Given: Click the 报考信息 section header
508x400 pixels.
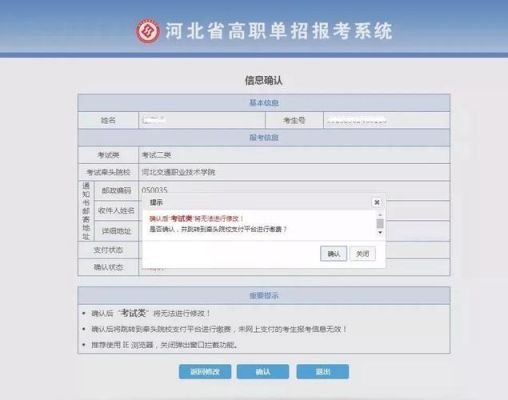Looking at the screenshot, I should point(264,137).
